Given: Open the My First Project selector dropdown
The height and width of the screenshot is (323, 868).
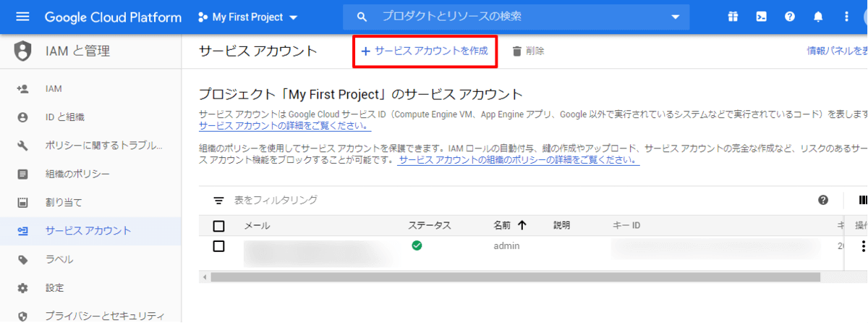Looking at the screenshot, I should [248, 17].
